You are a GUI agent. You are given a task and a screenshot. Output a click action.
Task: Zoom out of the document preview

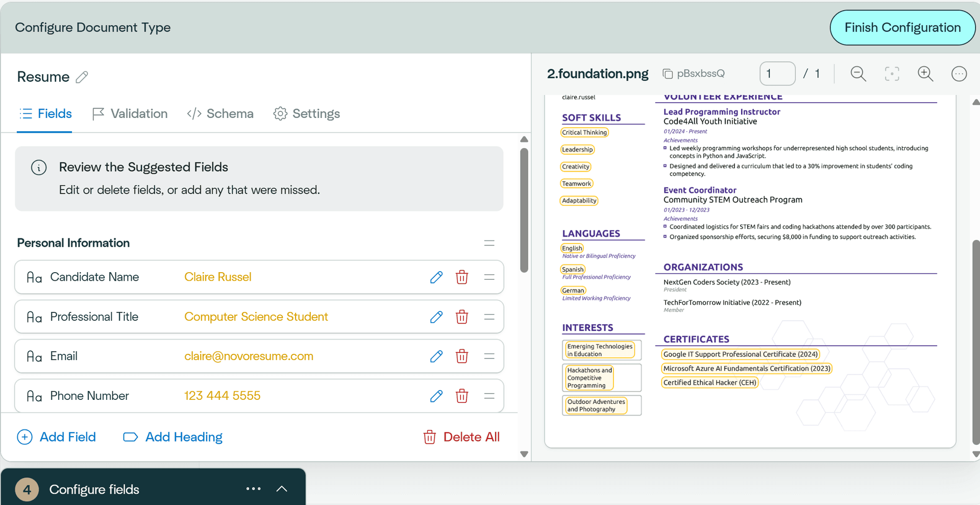(858, 74)
